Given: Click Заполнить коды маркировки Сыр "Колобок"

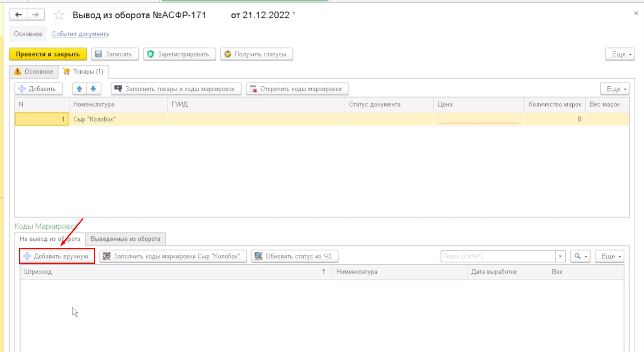Looking at the screenshot, I should pyautogui.click(x=173, y=256).
